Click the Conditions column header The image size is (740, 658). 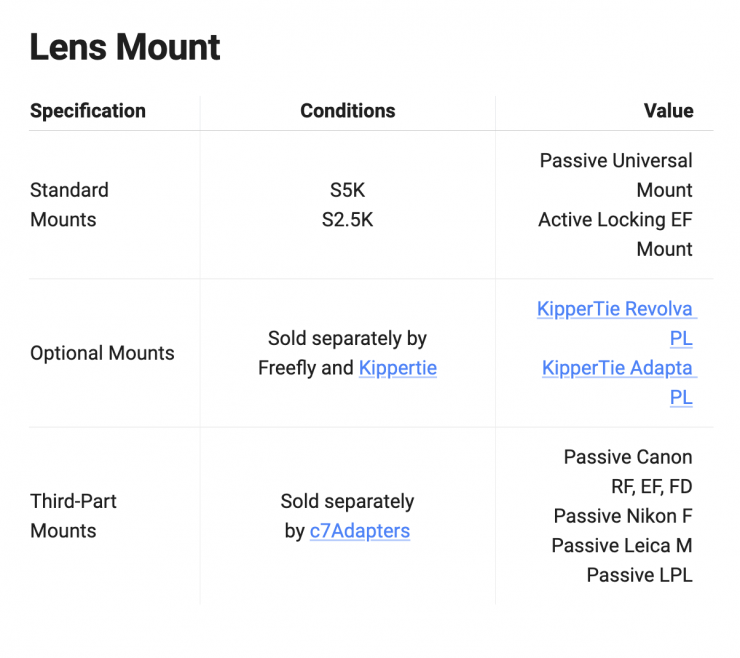347,111
